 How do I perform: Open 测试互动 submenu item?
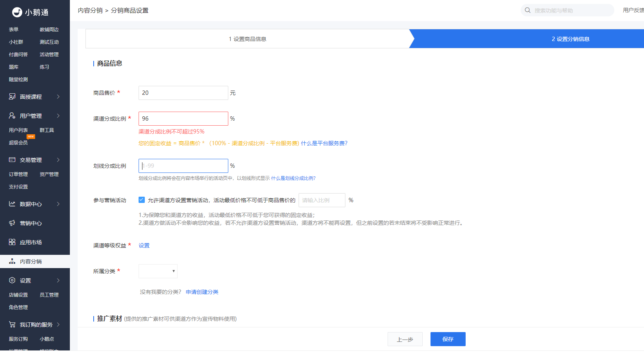click(x=49, y=42)
